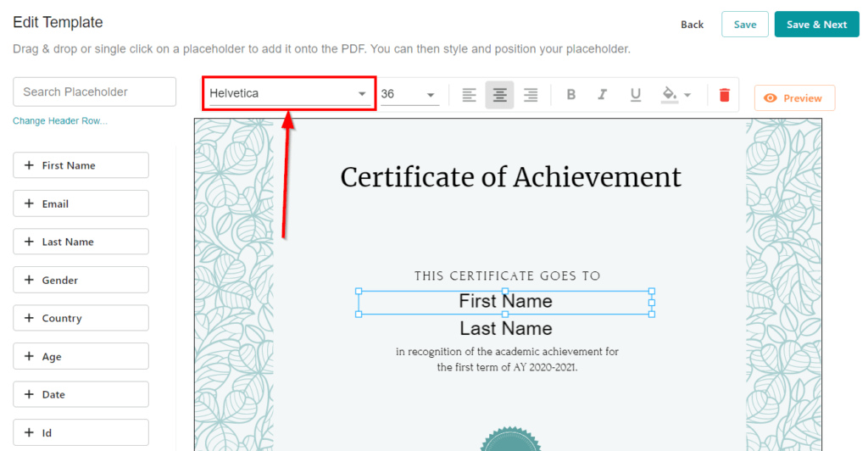Open the Helvetica font dropdown

[x=288, y=93]
